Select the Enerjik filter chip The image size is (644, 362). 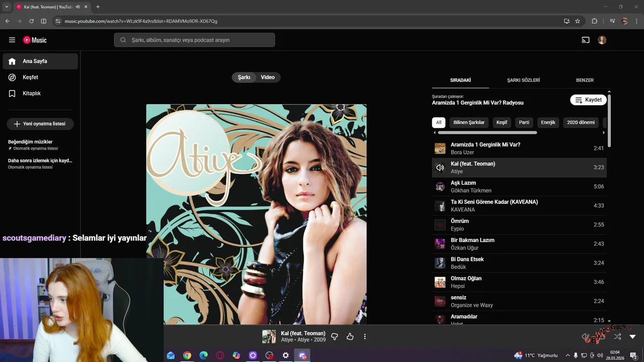[548, 122]
